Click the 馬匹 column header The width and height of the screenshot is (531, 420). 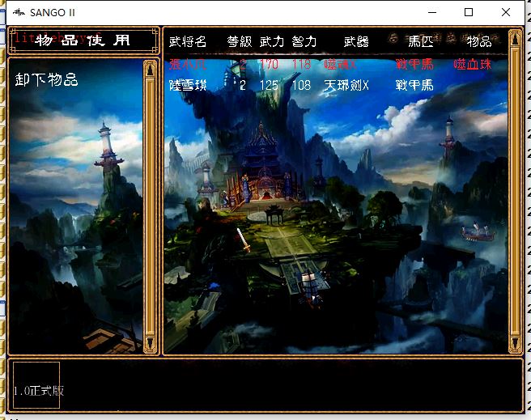(x=421, y=41)
